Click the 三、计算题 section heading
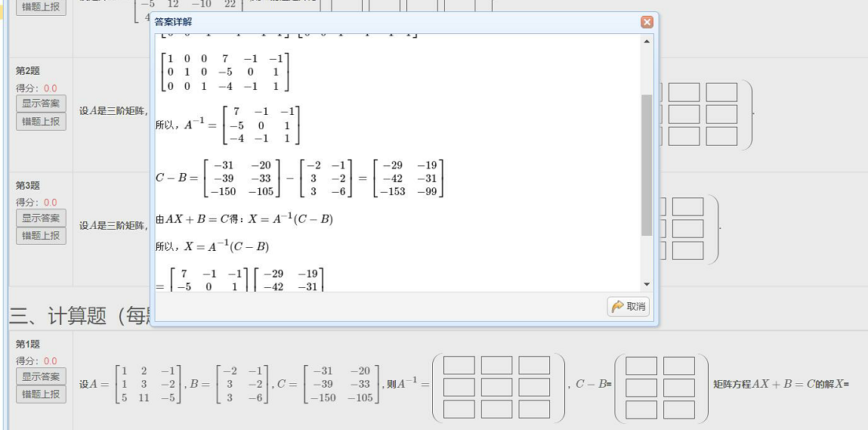Viewport: 868px width, 430px height. click(80, 317)
